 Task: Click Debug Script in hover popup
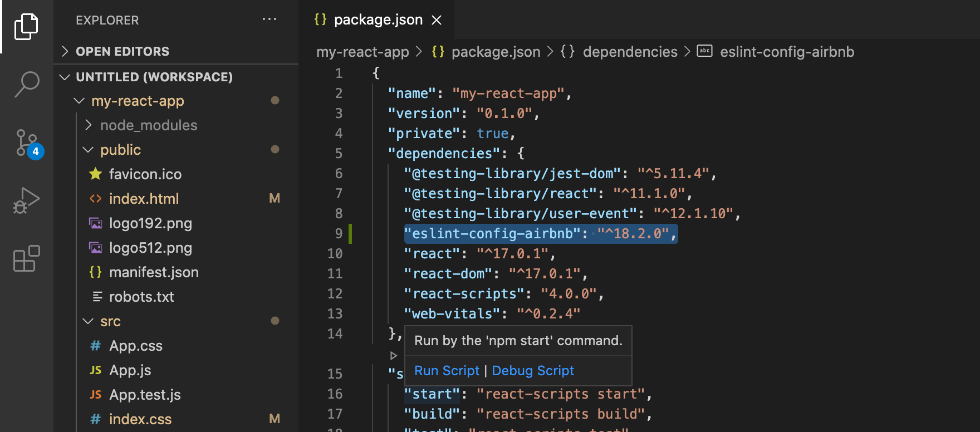(533, 371)
